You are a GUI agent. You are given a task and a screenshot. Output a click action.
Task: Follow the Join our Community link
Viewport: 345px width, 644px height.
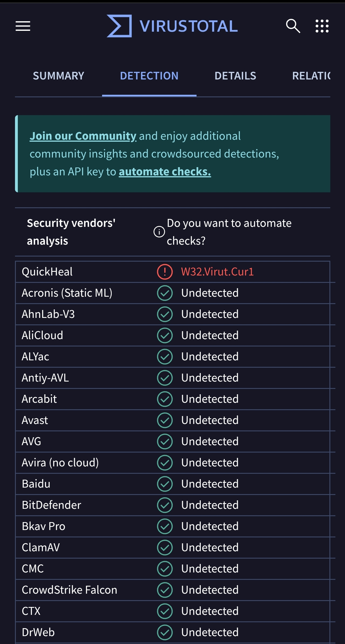83,136
